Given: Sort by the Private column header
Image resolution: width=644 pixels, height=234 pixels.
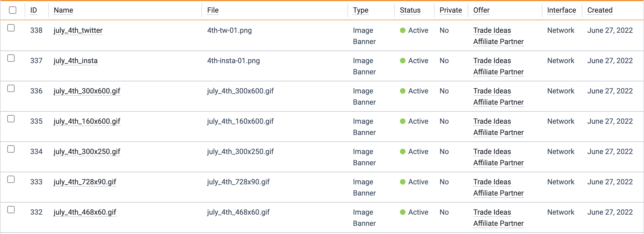Looking at the screenshot, I should tap(451, 10).
